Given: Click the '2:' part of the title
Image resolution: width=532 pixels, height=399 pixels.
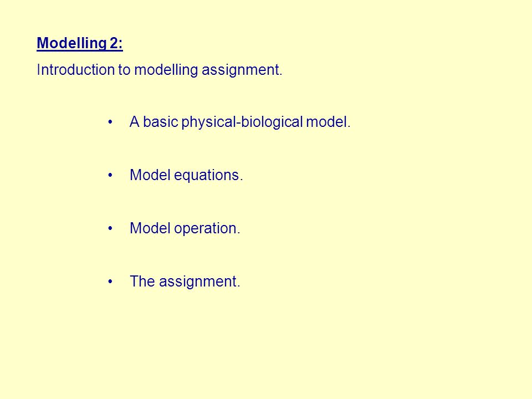Looking at the screenshot, I should coord(116,43).
